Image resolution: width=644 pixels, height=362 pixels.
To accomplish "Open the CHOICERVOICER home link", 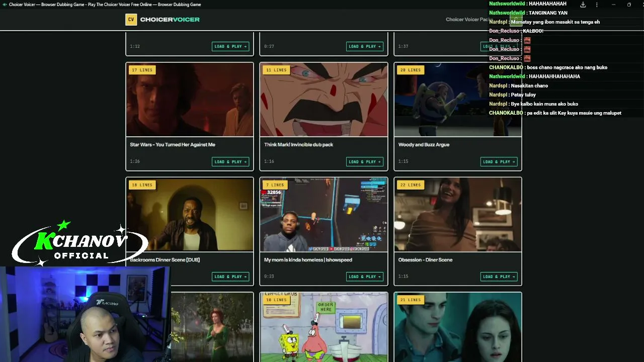I will (x=170, y=20).
